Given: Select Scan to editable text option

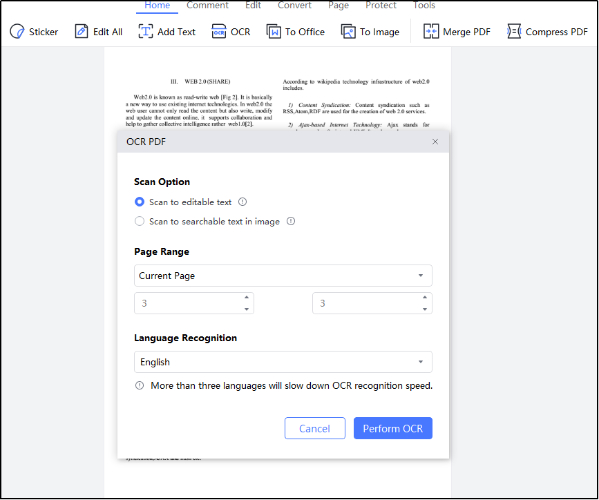Looking at the screenshot, I should point(139,202).
